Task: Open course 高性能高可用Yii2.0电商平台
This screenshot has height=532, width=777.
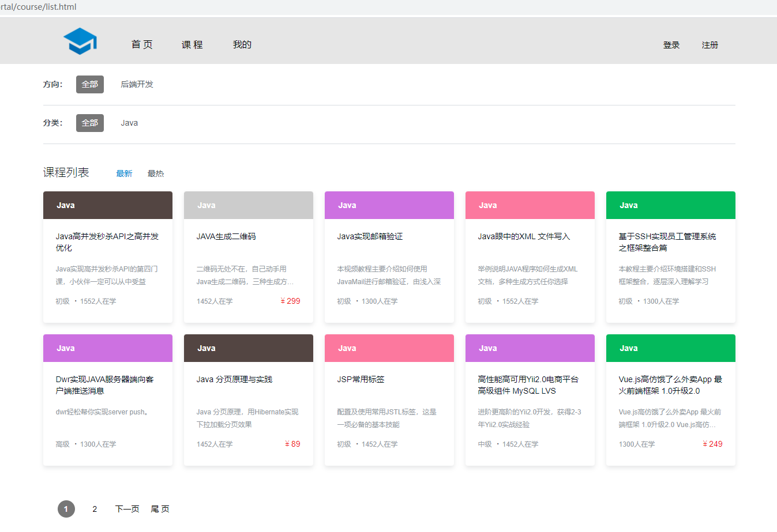Action: (x=528, y=385)
